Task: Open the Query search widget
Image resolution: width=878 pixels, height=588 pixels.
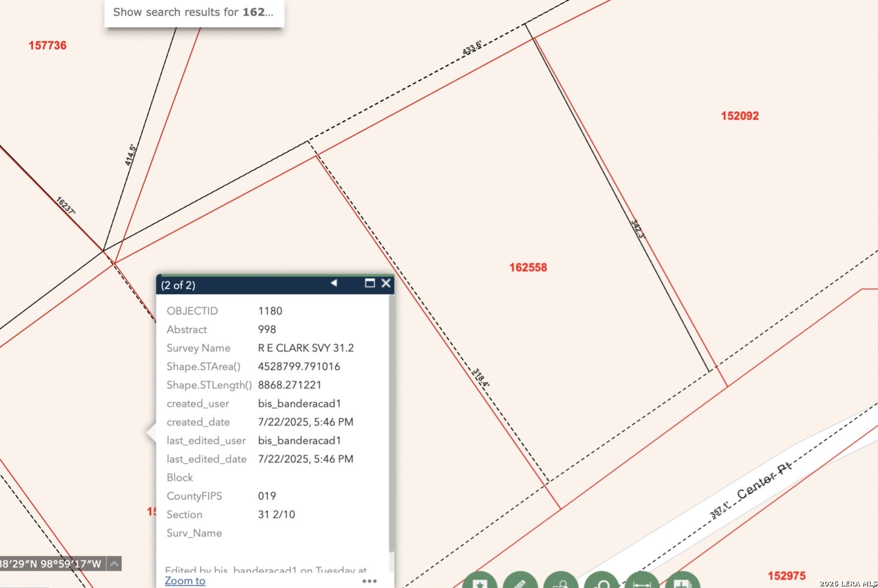Action: (x=601, y=582)
